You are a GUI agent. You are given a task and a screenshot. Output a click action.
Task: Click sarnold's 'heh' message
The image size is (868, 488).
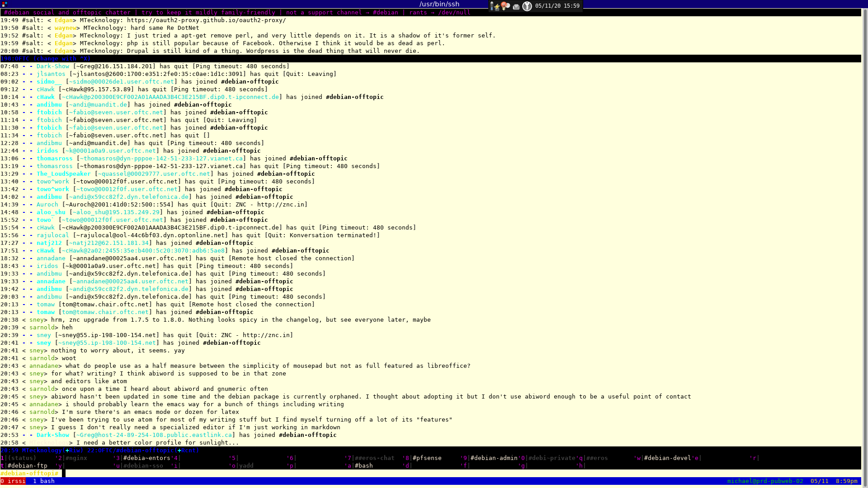[67, 328]
